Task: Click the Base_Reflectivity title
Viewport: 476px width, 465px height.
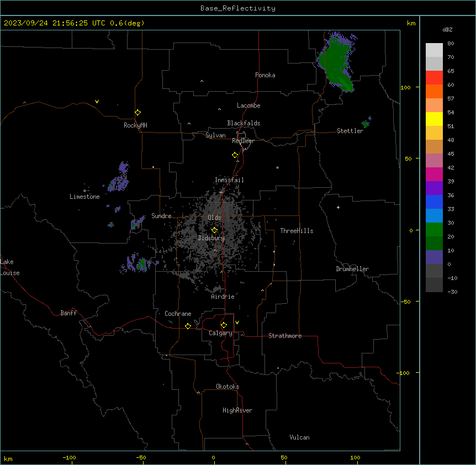Action: (238, 8)
